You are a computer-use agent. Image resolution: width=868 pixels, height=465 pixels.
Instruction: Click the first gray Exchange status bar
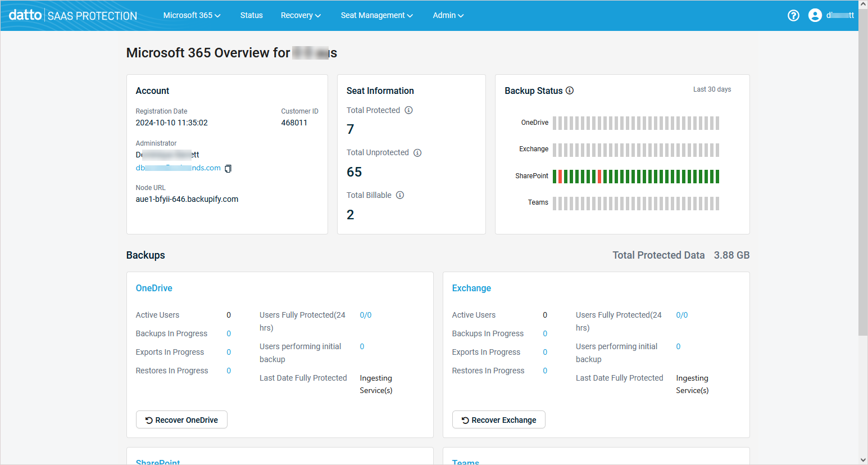click(x=555, y=150)
